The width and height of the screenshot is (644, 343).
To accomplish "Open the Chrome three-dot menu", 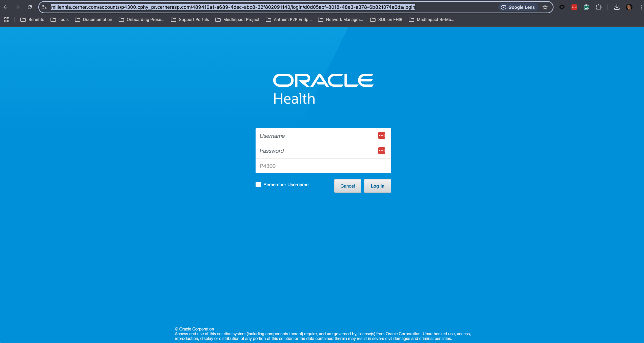I will pyautogui.click(x=641, y=7).
